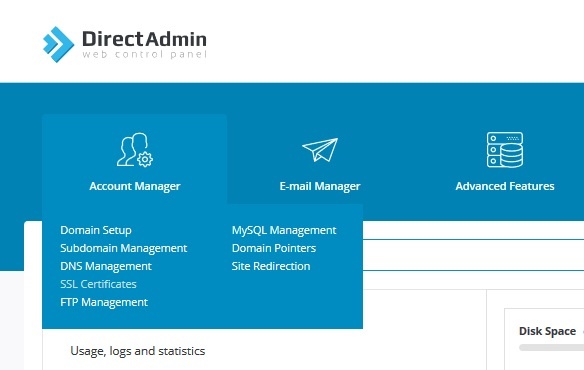This screenshot has height=370, width=584.
Task: Go to Domain Setup
Action: point(96,230)
